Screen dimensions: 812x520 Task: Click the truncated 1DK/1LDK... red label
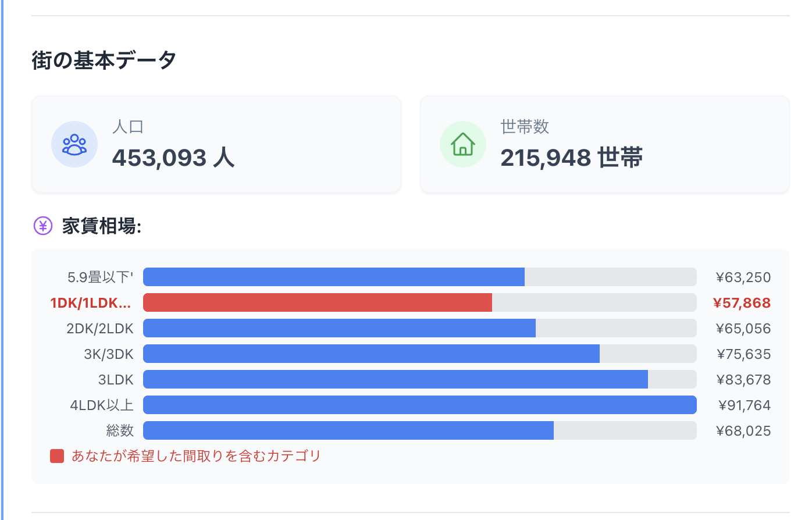pos(91,303)
